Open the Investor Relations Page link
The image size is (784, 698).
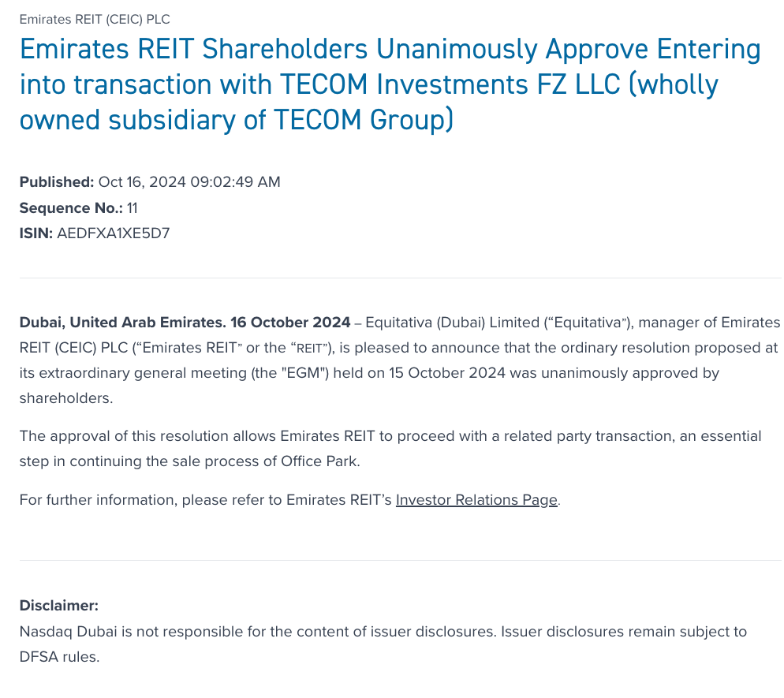pyautogui.click(x=476, y=500)
